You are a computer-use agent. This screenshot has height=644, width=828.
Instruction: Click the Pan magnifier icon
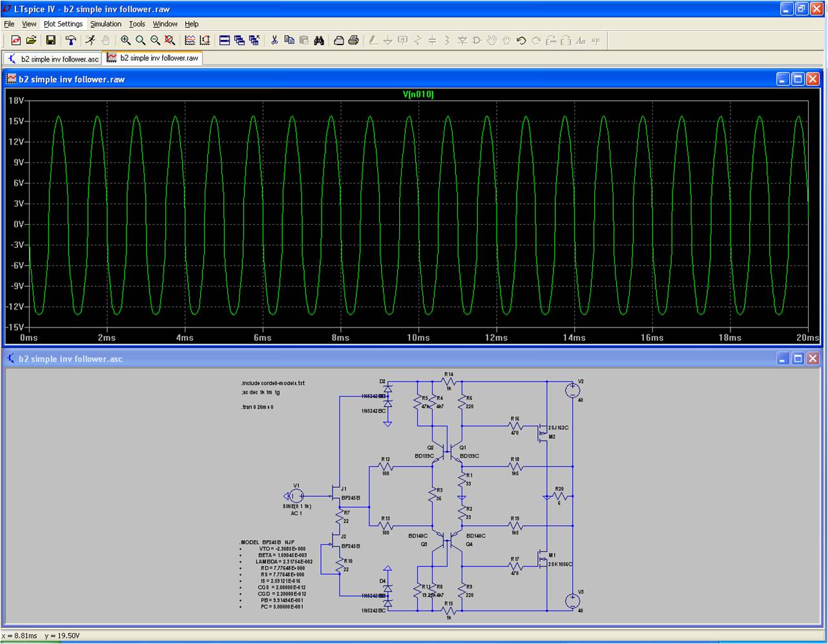point(141,40)
